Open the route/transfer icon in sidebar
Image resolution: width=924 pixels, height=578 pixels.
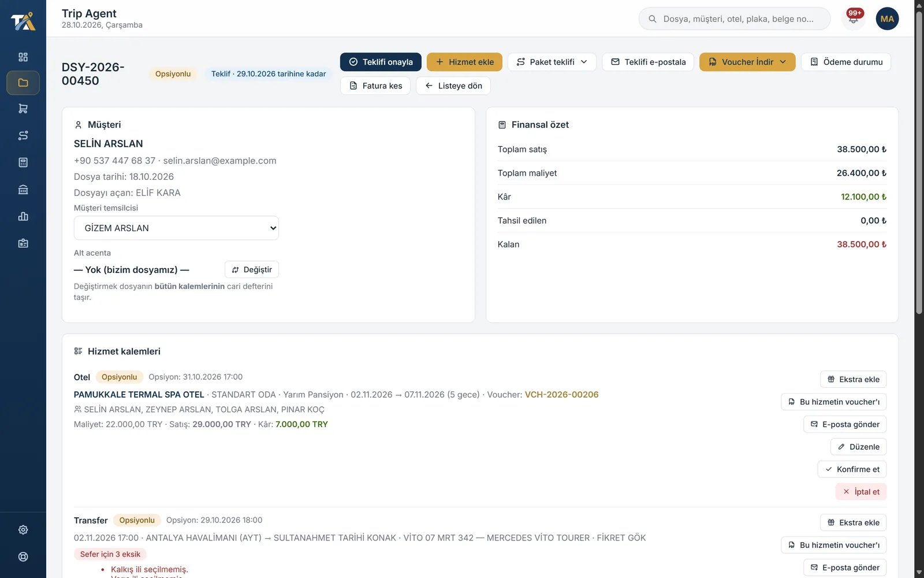pos(23,135)
